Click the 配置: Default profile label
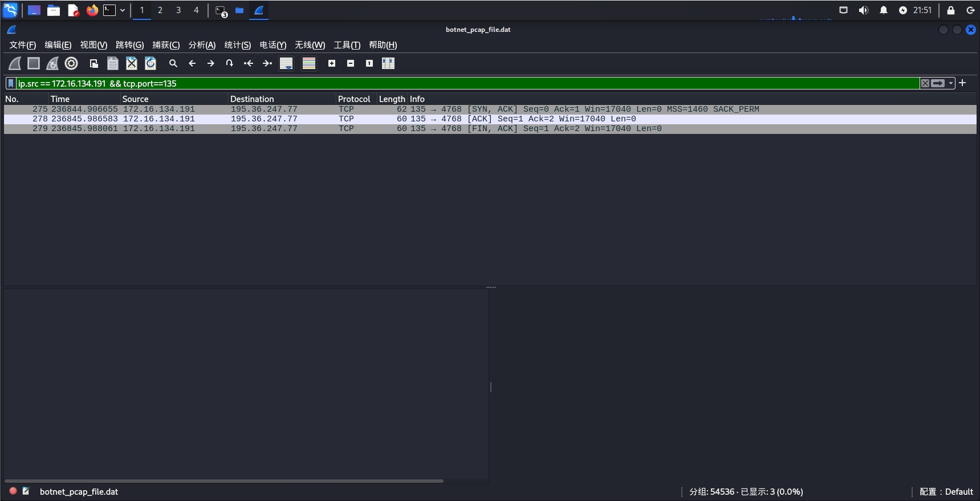980x501 pixels. [x=946, y=492]
